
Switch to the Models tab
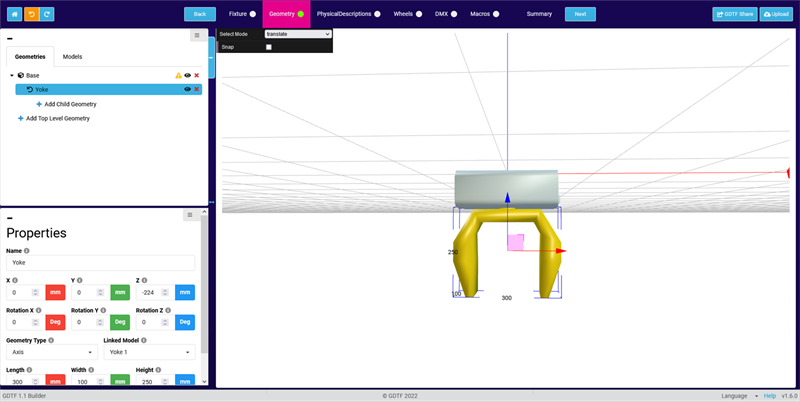[72, 57]
